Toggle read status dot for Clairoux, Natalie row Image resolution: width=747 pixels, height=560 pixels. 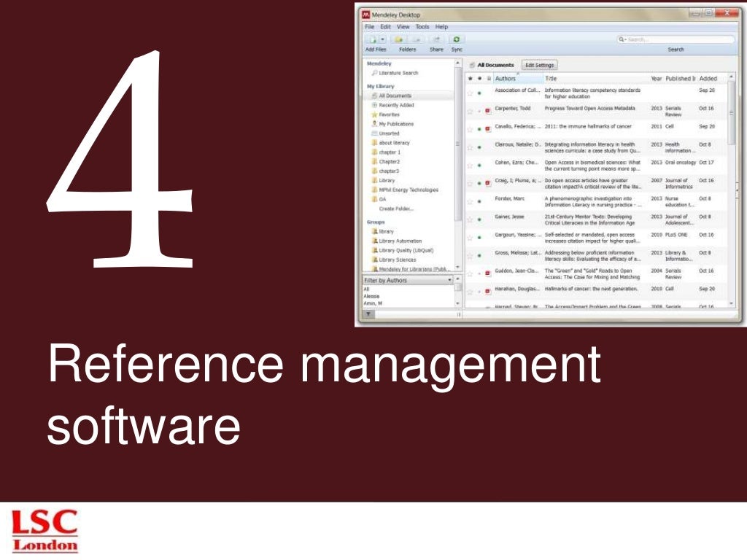[479, 147]
